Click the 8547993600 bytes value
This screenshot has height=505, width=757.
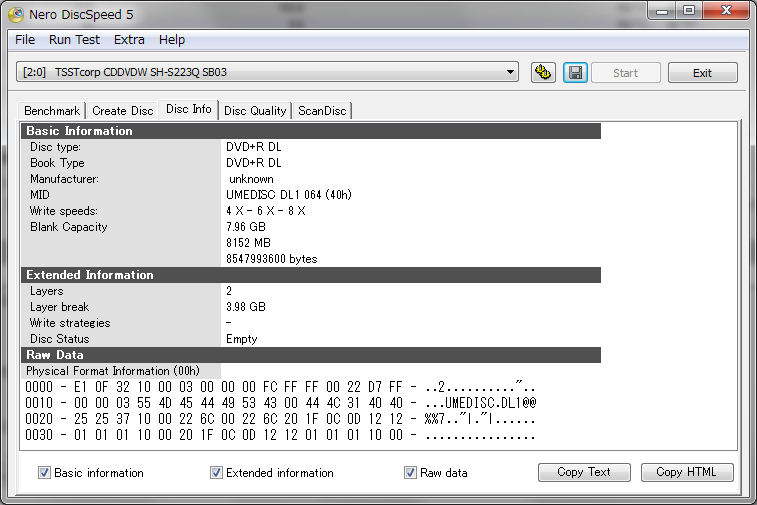(271, 259)
